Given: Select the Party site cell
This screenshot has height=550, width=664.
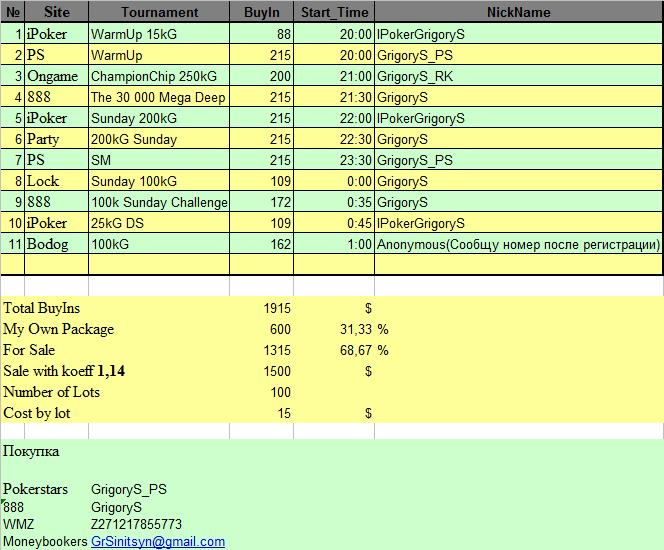Looking at the screenshot, I should click(56, 139).
